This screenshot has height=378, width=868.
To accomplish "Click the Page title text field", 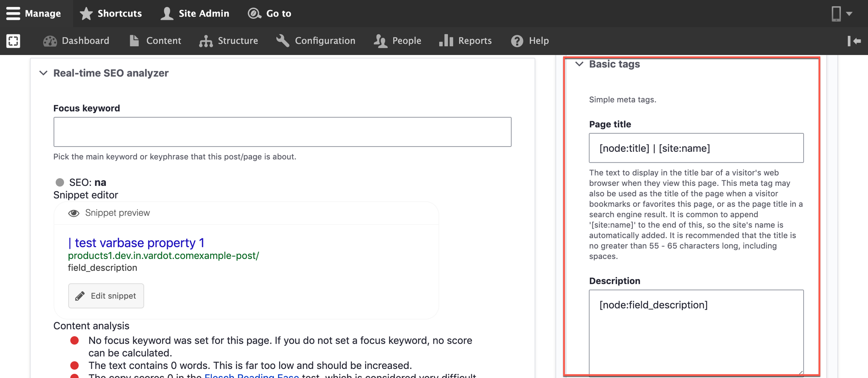I will (x=696, y=148).
